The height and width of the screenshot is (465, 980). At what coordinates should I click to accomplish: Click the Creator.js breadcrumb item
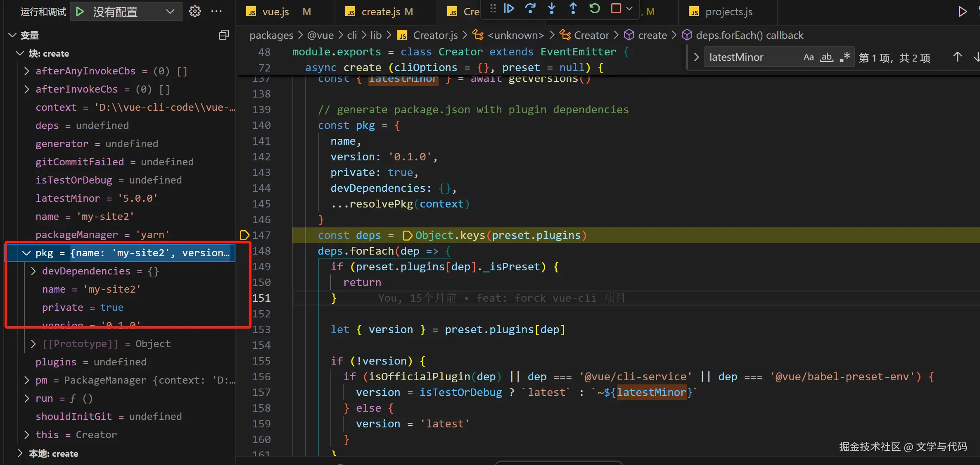pos(435,36)
